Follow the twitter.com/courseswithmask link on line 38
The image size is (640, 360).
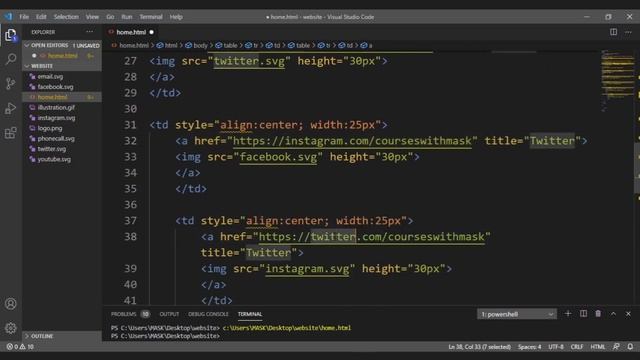pos(371,237)
